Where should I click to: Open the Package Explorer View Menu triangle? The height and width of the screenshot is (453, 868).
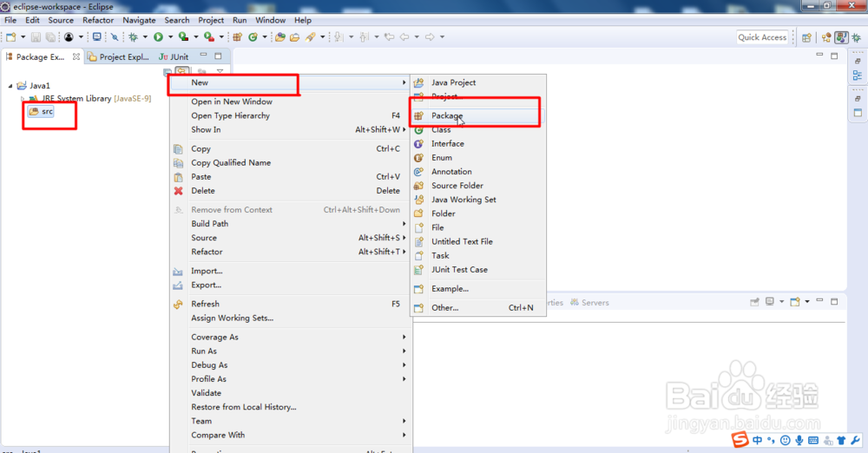pos(220,72)
